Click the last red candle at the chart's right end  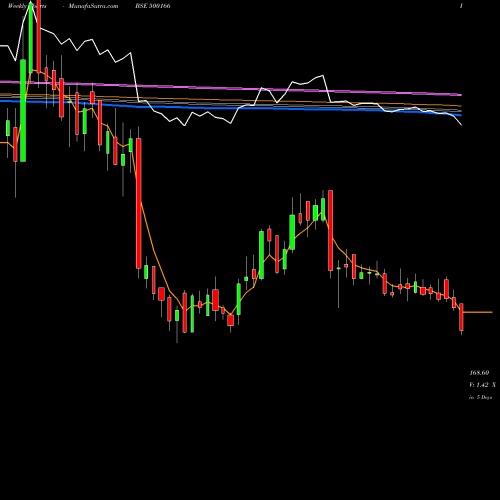[x=461, y=317]
